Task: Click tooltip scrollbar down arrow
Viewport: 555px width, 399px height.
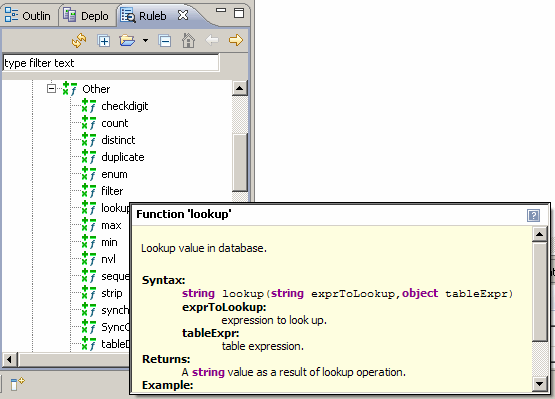Action: tap(540, 383)
